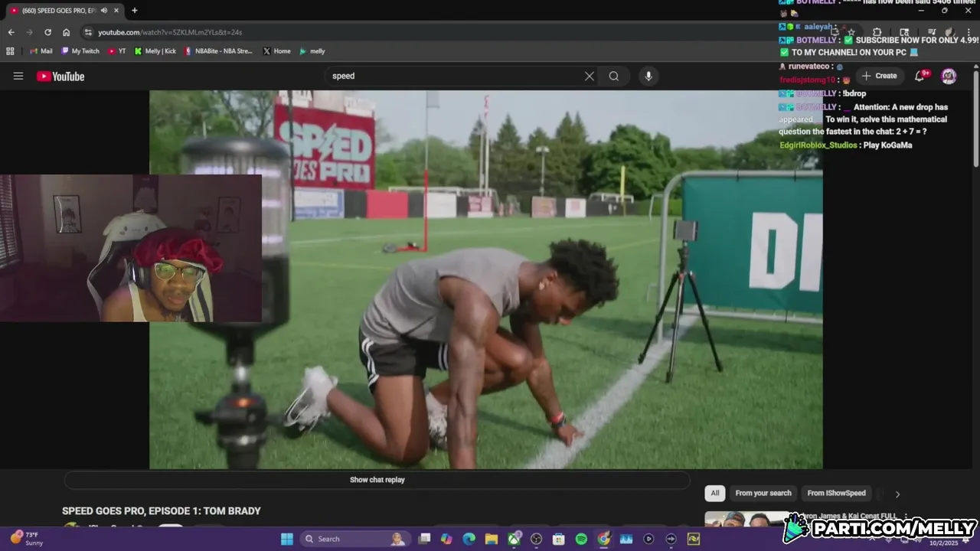Screen dimensions: 980x551
Task: Open File Explorer from taskbar
Action: pyautogui.click(x=491, y=539)
